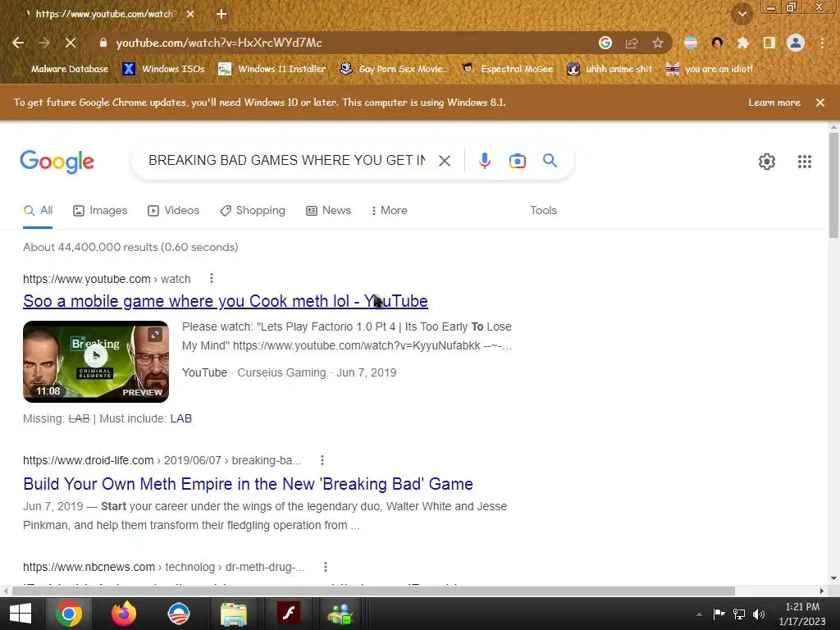Click the vertical page scrollbar
The image size is (840, 630).
coord(833,185)
